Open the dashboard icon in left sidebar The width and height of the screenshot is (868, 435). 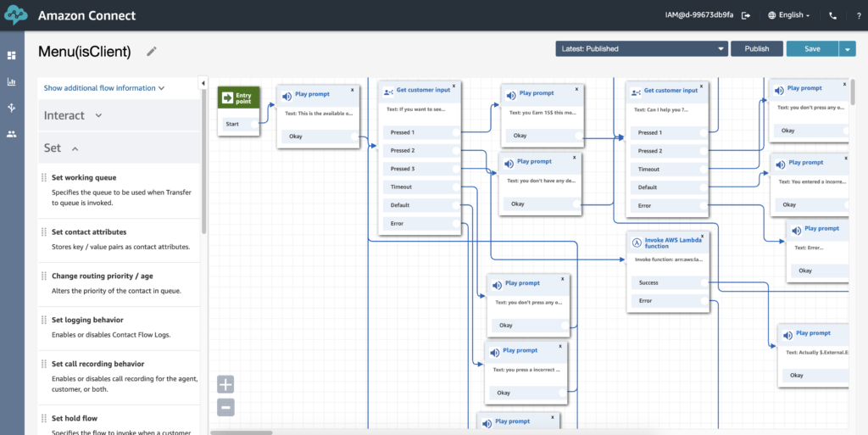12,55
